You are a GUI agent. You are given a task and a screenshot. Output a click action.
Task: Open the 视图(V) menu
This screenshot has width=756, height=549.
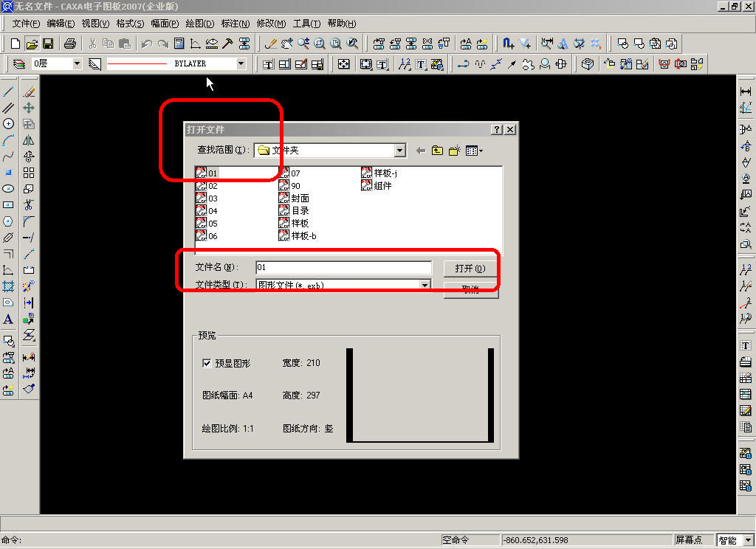[x=95, y=24]
